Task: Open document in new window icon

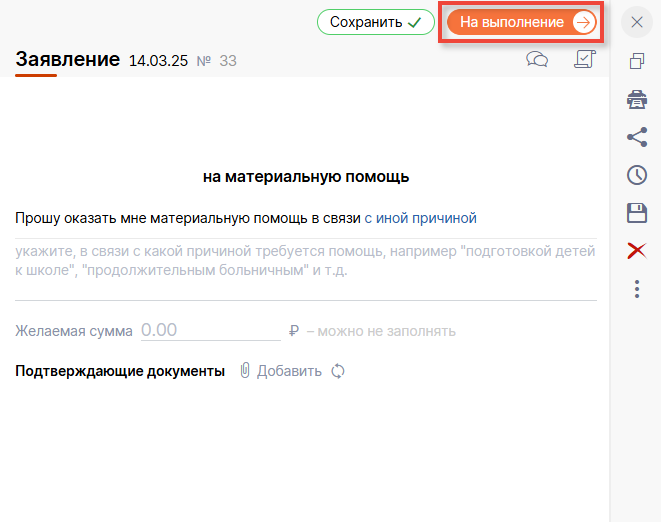Action: 636,61
